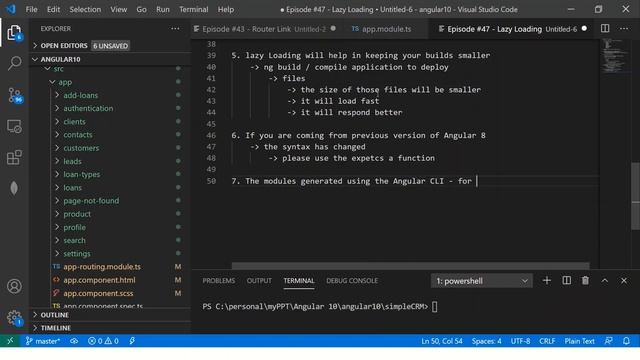Change indentation via Spaces: 4
The width and height of the screenshot is (640, 360).
click(486, 341)
